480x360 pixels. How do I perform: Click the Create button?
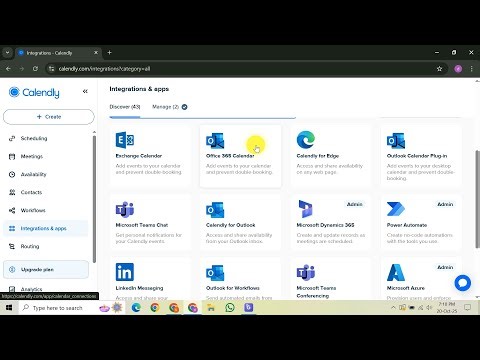[x=49, y=117]
